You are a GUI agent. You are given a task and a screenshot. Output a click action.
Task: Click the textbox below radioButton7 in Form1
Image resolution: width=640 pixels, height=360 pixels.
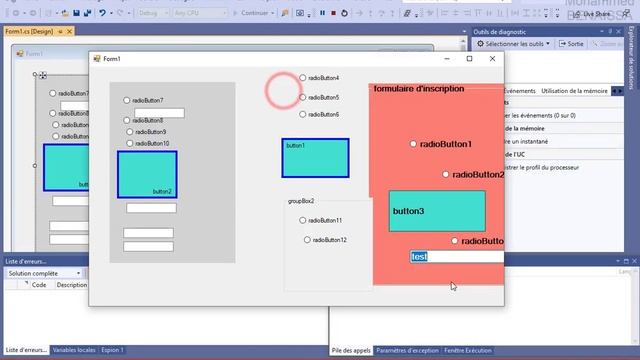[x=159, y=113]
